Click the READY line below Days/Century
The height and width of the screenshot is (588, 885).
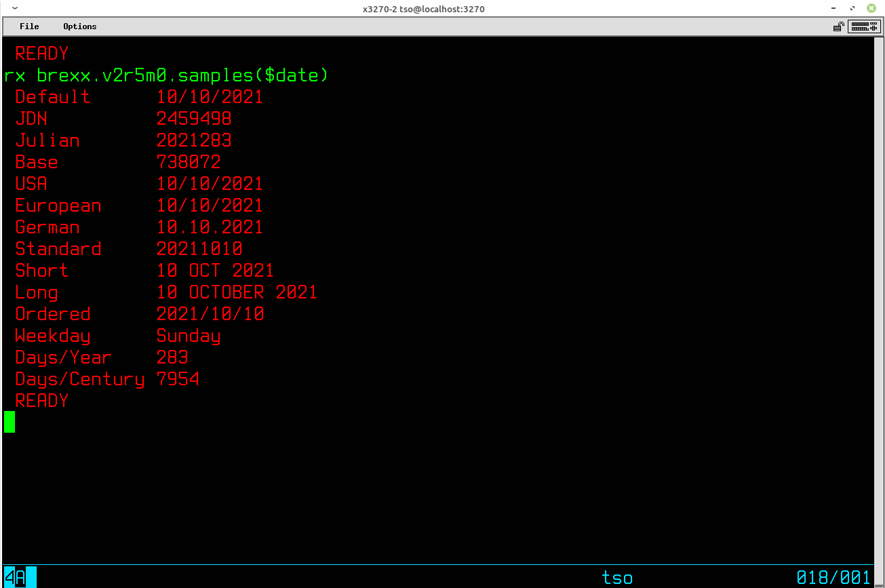(42, 400)
